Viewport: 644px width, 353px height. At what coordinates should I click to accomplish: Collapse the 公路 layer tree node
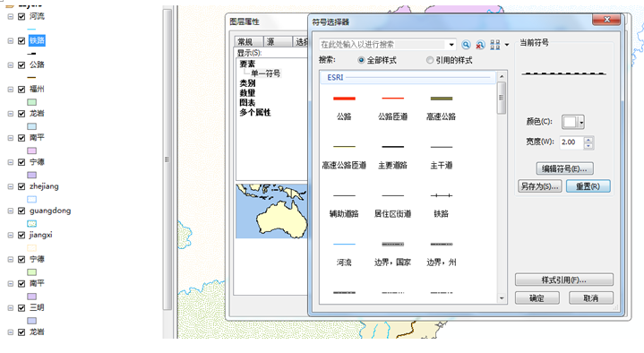pyautogui.click(x=10, y=65)
